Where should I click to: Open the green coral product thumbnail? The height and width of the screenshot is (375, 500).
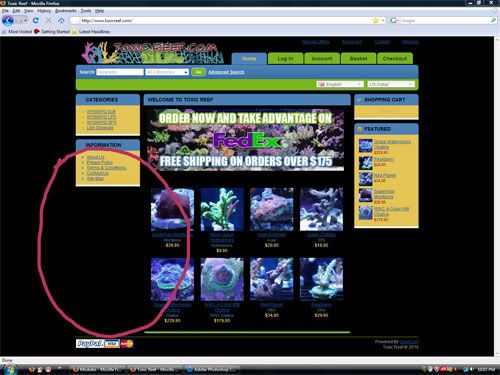[222, 209]
